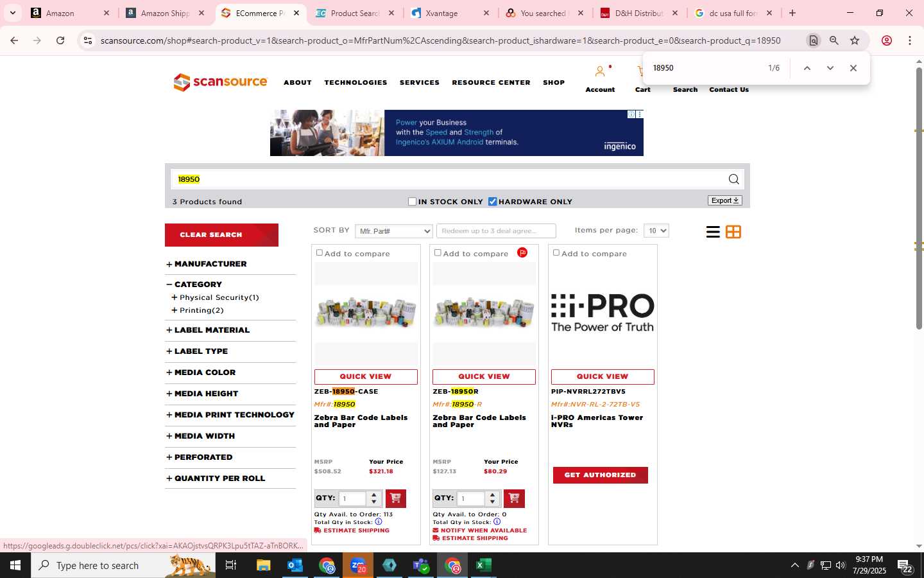Open Outlook from the taskbar
This screenshot has width=924, height=578.
pos(295,565)
